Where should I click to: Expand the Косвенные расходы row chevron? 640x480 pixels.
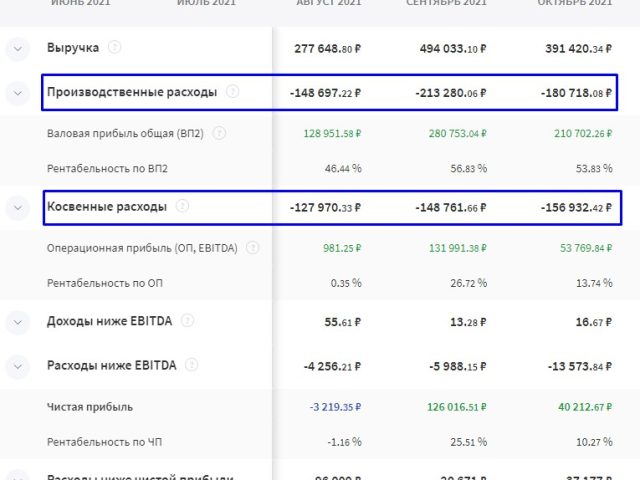[18, 208]
